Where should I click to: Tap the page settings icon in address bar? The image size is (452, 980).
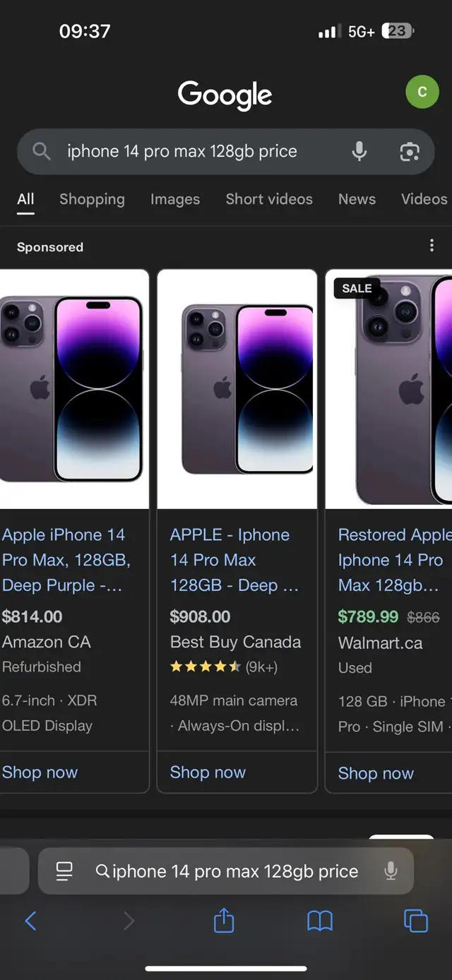click(64, 871)
